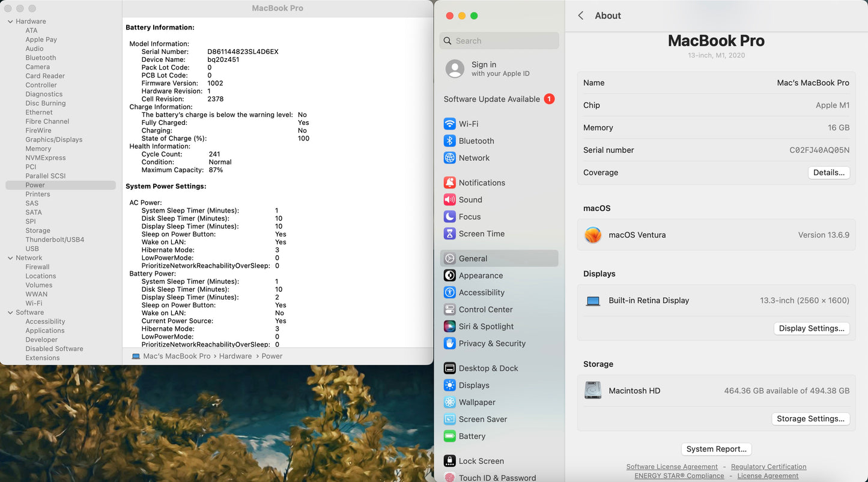Open System Report... button
Screen dimensions: 868x482
716,449
